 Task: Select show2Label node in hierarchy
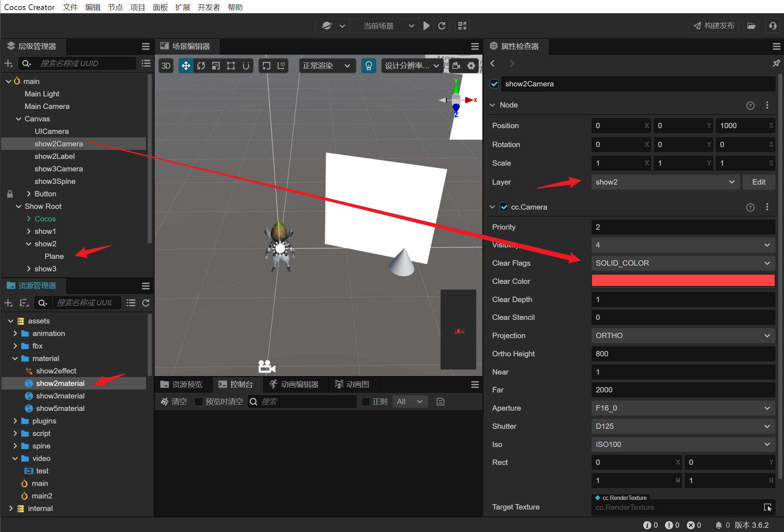point(55,156)
